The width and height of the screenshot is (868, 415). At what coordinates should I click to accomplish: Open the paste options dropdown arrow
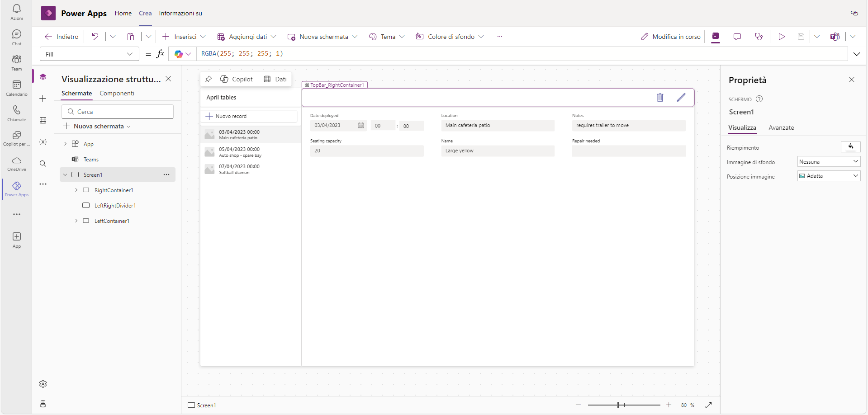148,37
